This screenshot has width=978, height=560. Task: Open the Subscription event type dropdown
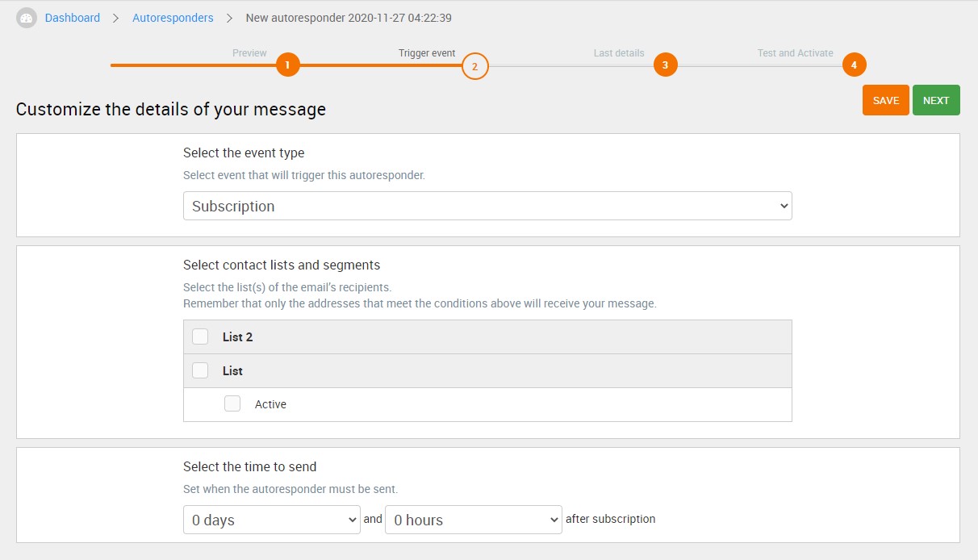487,206
